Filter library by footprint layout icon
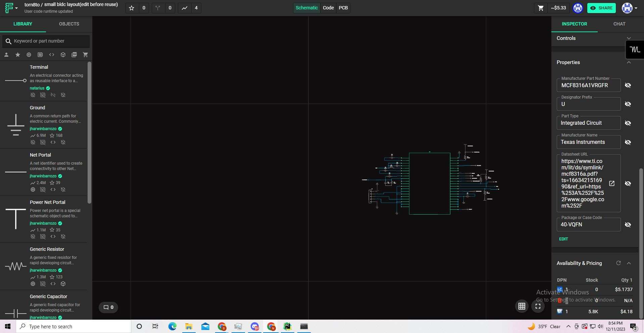This screenshot has height=333, width=644. [x=40, y=55]
